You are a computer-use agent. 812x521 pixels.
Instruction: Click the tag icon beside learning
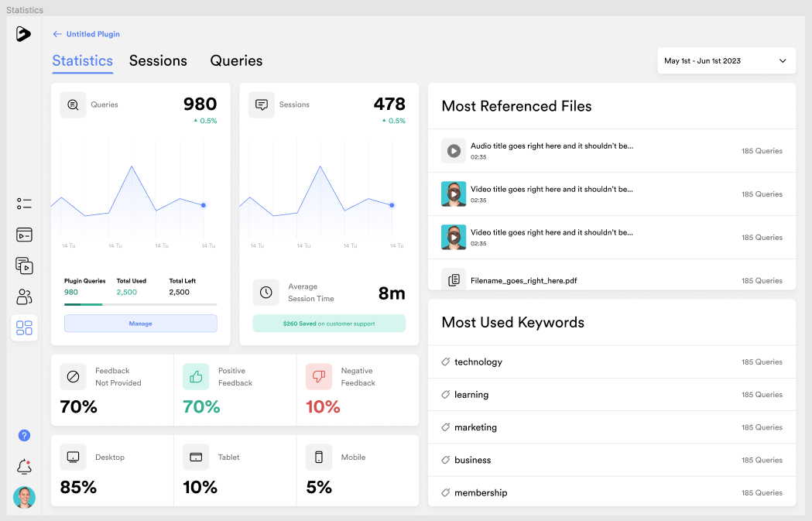(445, 395)
